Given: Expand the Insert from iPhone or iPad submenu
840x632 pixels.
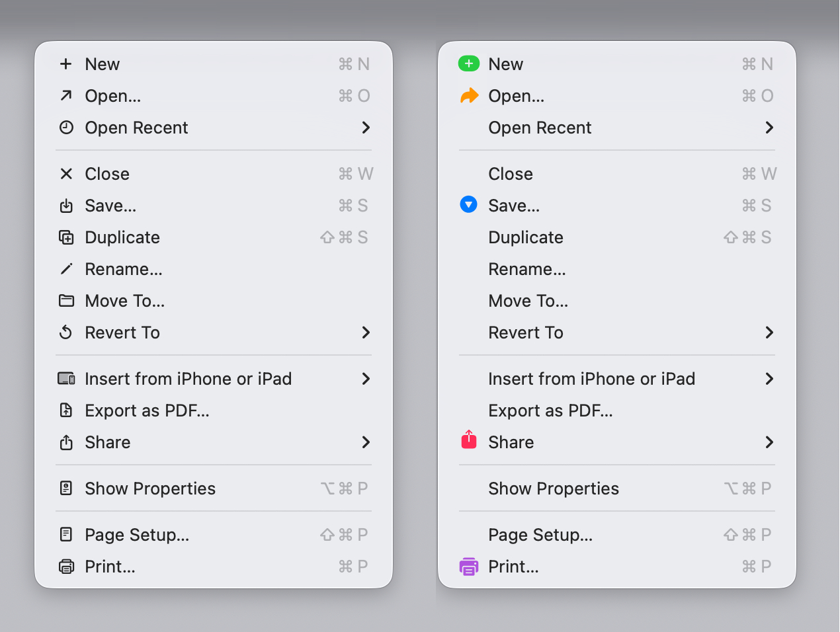Looking at the screenshot, I should [x=366, y=378].
